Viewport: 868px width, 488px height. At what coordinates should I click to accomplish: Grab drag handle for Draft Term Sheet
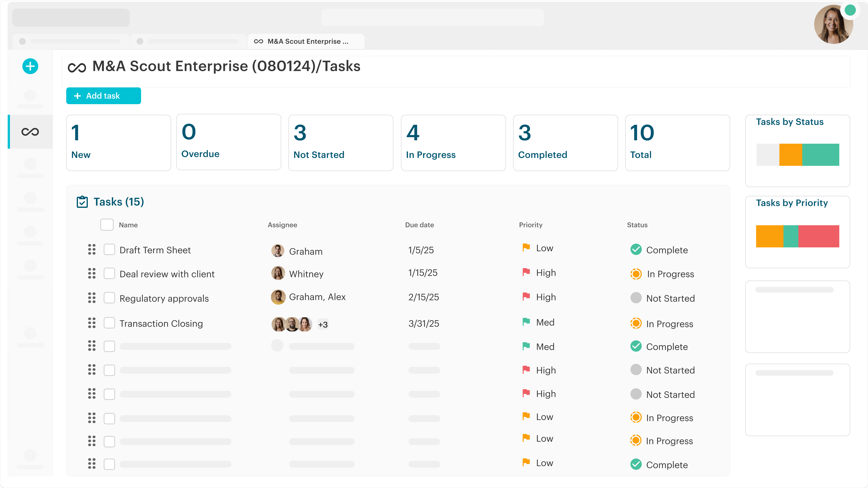tap(92, 250)
